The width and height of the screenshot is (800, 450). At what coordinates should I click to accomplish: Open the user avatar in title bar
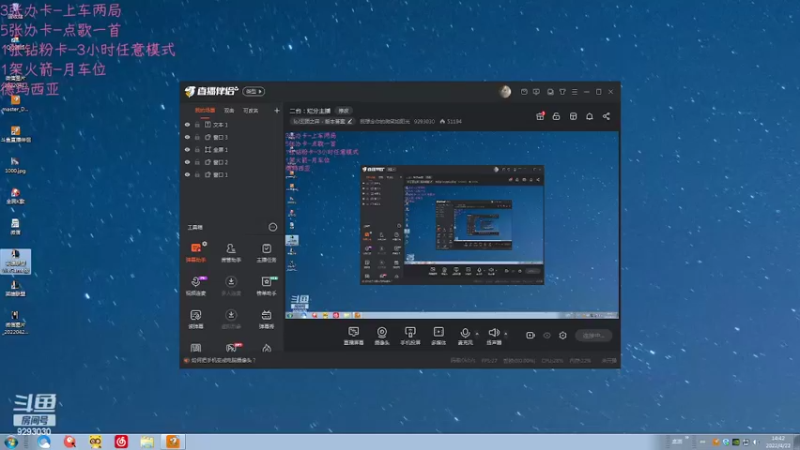[x=505, y=91]
